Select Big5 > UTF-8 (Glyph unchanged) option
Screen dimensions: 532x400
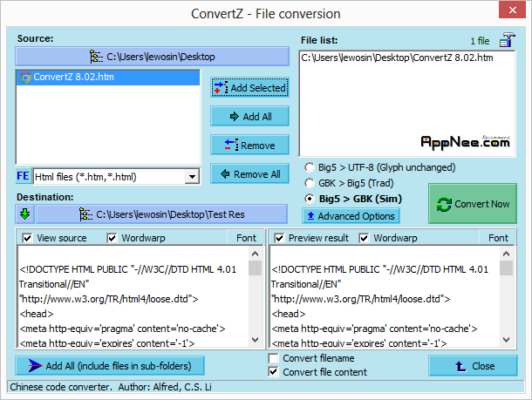tap(380, 167)
